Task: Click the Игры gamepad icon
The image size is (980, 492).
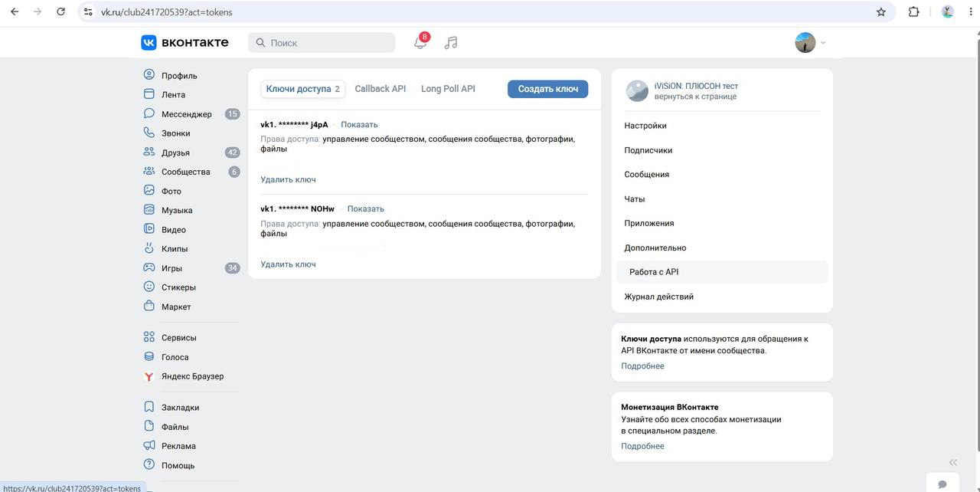Action: click(x=149, y=268)
